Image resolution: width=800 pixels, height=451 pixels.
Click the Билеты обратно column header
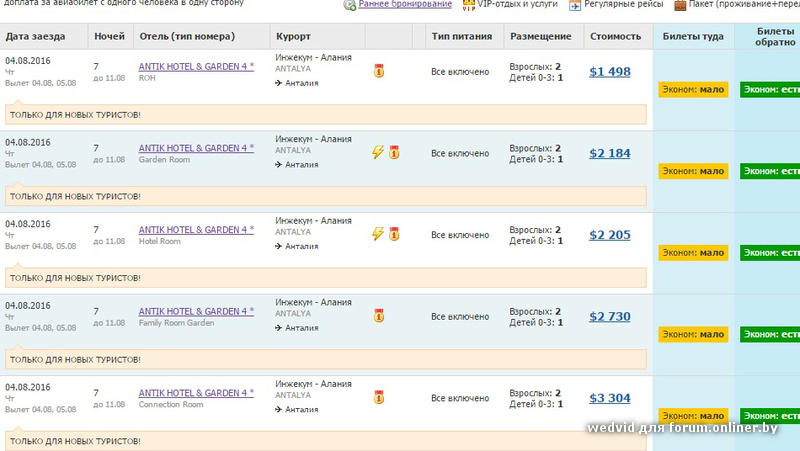pyautogui.click(x=767, y=36)
